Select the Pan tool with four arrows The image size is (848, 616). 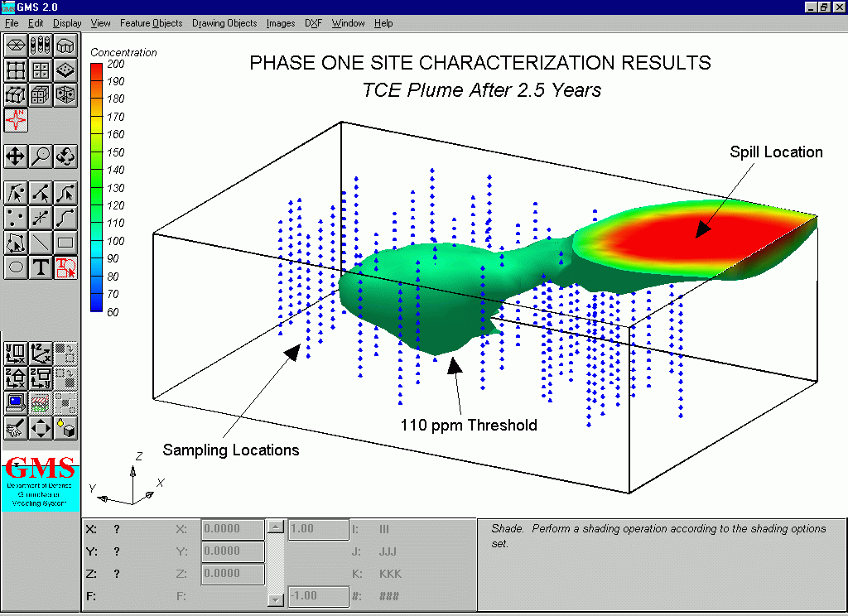(16, 156)
